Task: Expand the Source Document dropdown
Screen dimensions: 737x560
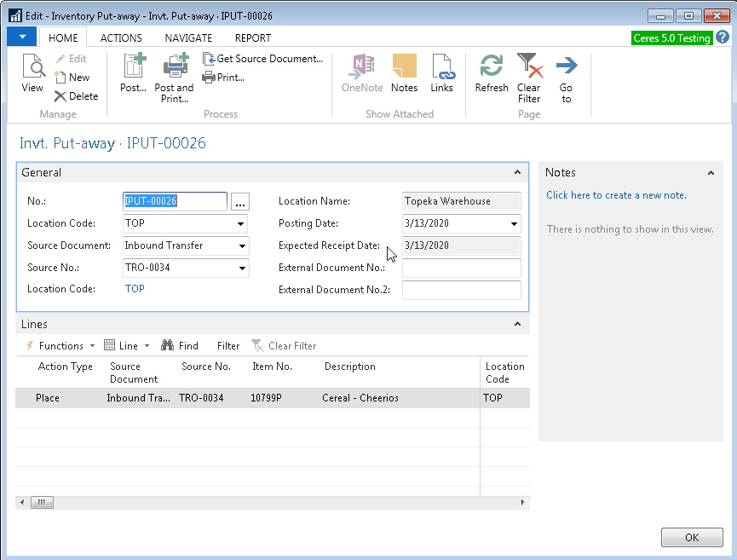Action: pyautogui.click(x=242, y=246)
